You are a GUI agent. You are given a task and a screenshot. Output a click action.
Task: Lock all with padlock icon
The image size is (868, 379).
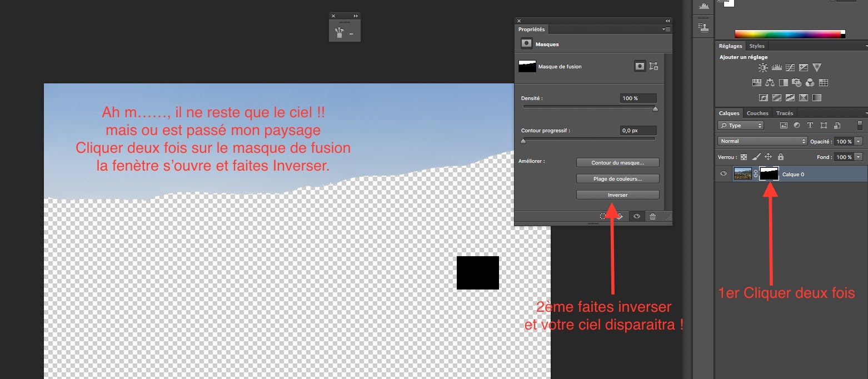coord(781,157)
